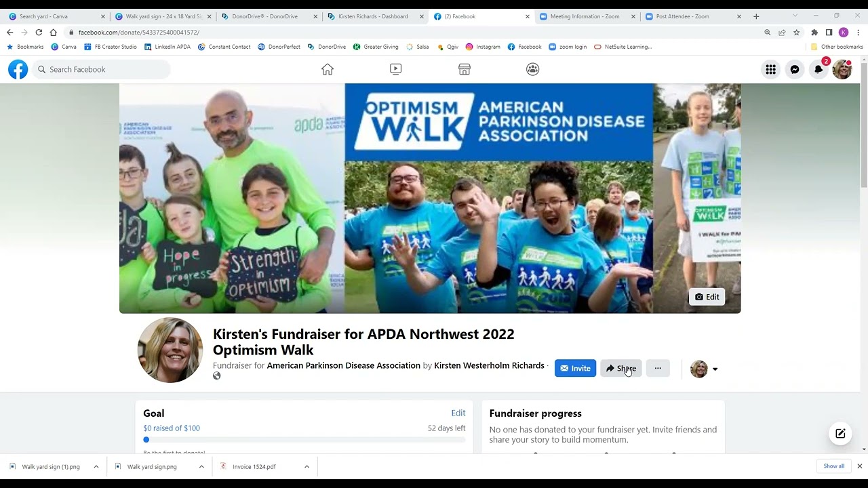
Task: Open the Chrome extensions puzzle icon
Action: (814, 33)
